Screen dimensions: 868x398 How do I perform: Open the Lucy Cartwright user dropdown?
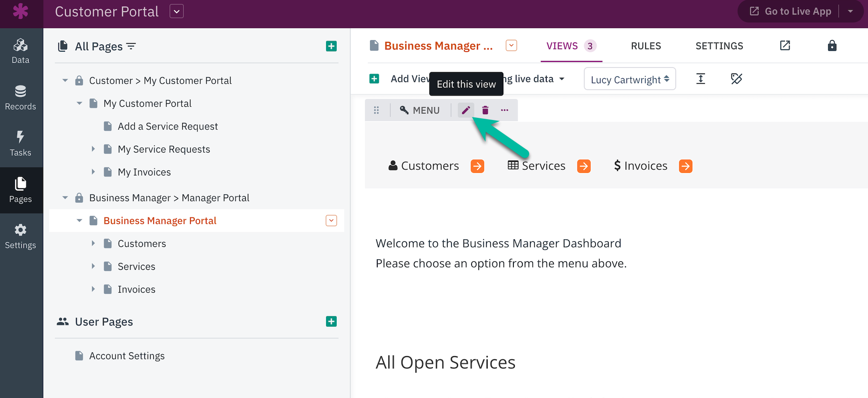click(629, 79)
